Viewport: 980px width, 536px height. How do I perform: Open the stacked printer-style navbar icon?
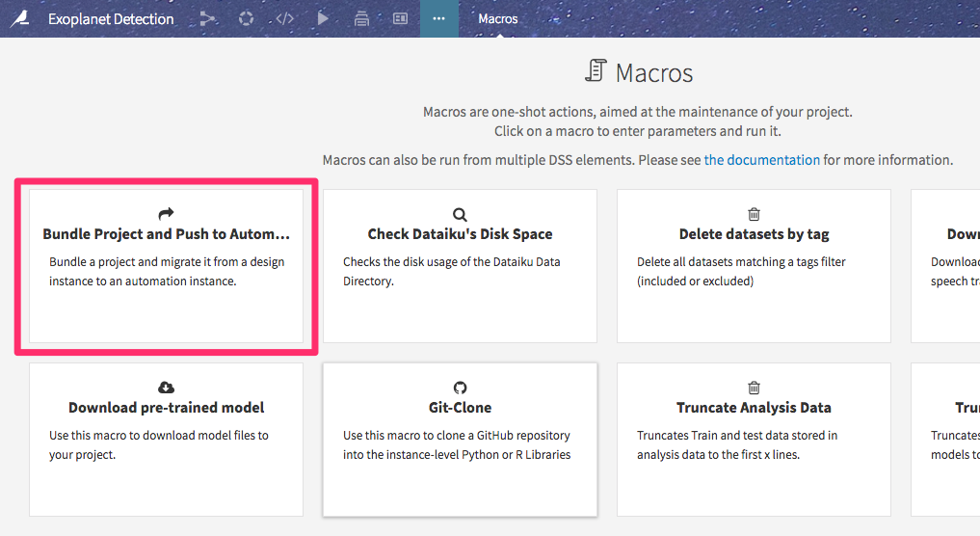(361, 18)
